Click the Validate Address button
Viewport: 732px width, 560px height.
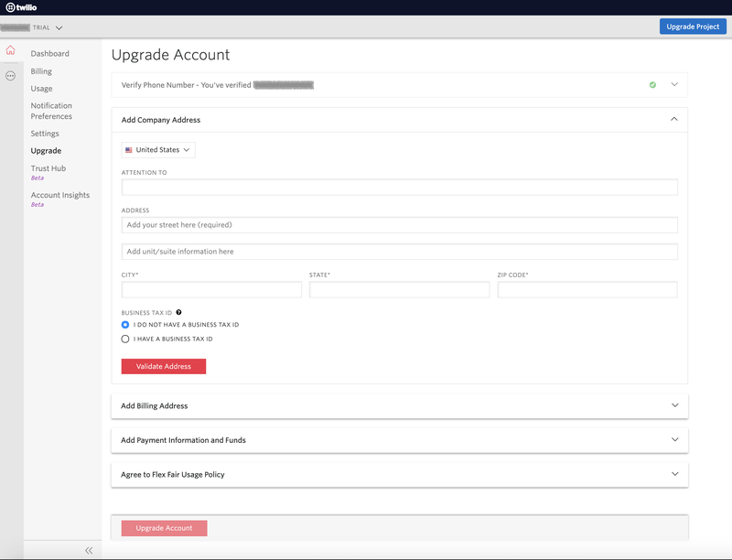pyautogui.click(x=163, y=365)
